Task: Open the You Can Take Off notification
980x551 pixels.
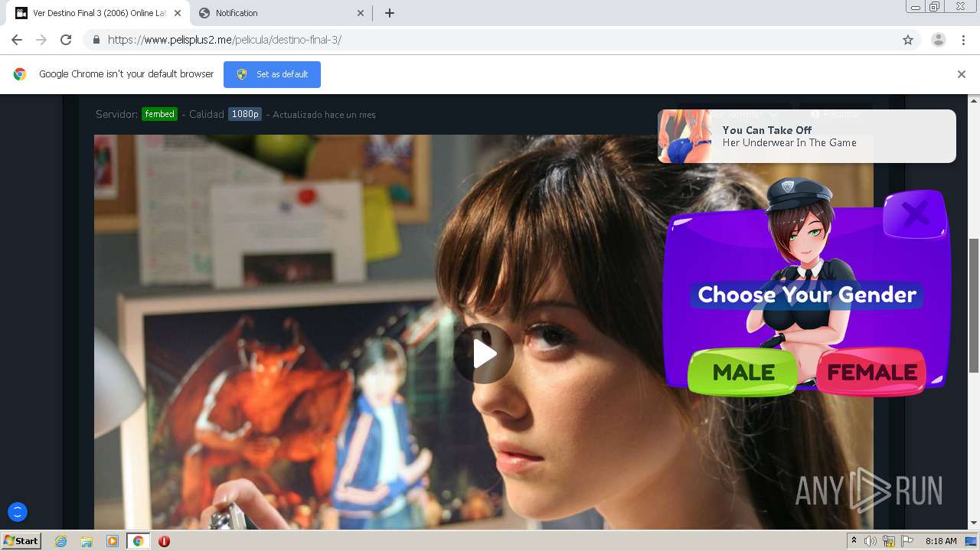Action: click(806, 136)
